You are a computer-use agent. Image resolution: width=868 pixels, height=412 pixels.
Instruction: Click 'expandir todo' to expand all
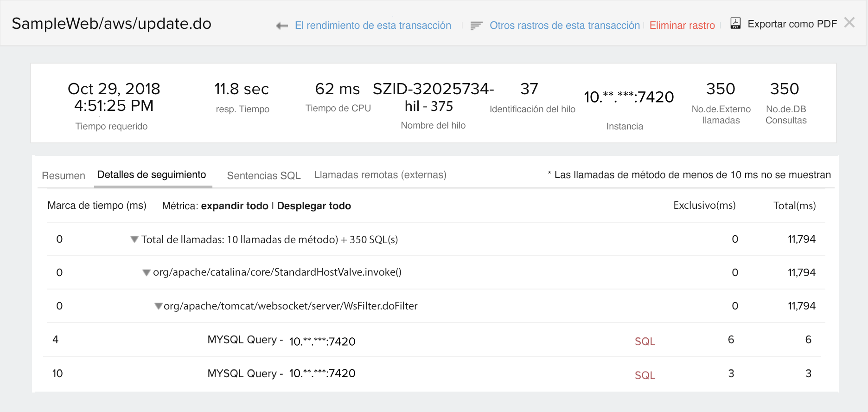click(235, 206)
